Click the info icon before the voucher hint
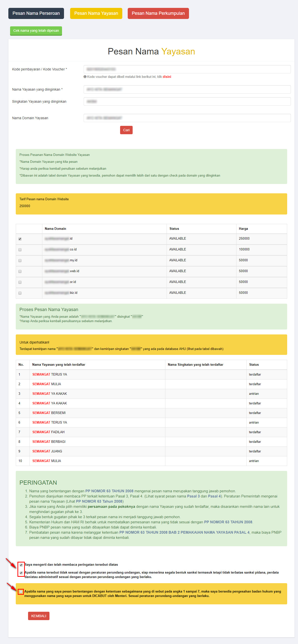298x644 pixels. [85, 77]
